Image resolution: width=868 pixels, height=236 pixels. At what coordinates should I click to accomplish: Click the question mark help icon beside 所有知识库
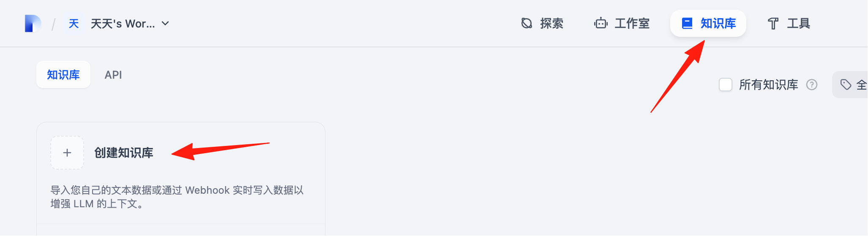point(811,85)
